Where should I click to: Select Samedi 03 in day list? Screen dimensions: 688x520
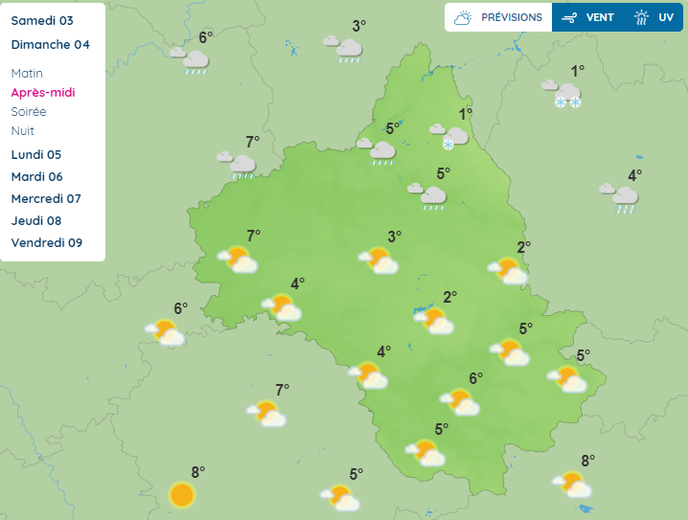click(42, 21)
